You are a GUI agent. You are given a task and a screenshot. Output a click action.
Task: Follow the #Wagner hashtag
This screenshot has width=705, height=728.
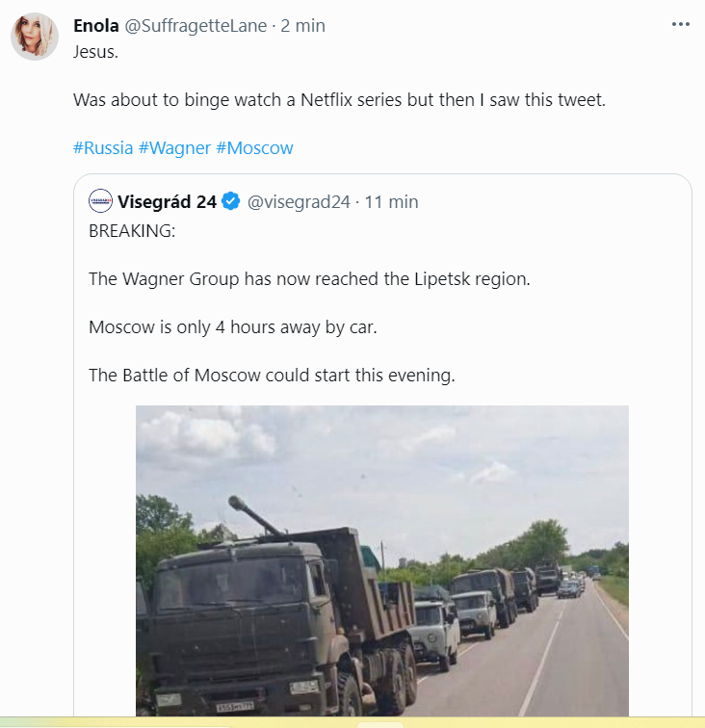point(174,148)
